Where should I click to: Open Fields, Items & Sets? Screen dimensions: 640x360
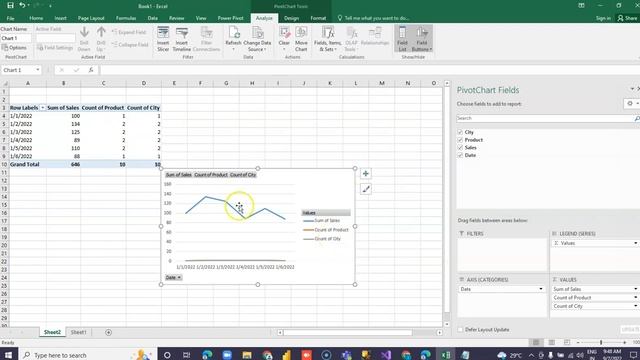[x=328, y=39]
